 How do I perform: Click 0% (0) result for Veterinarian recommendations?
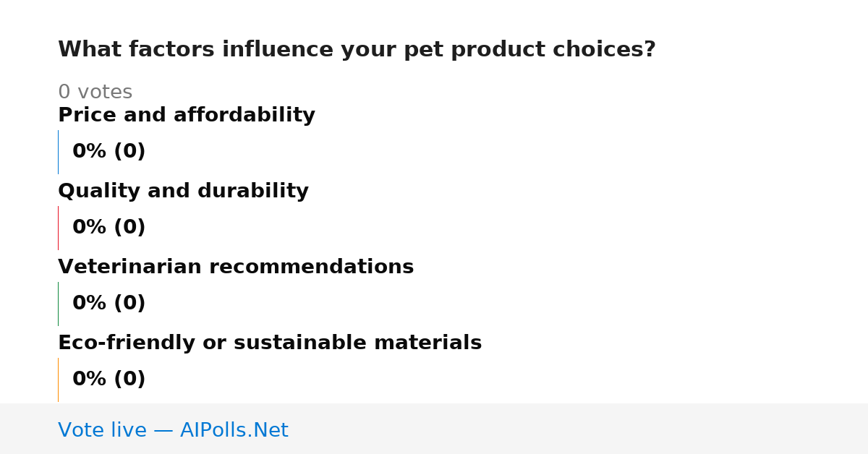[x=109, y=304]
